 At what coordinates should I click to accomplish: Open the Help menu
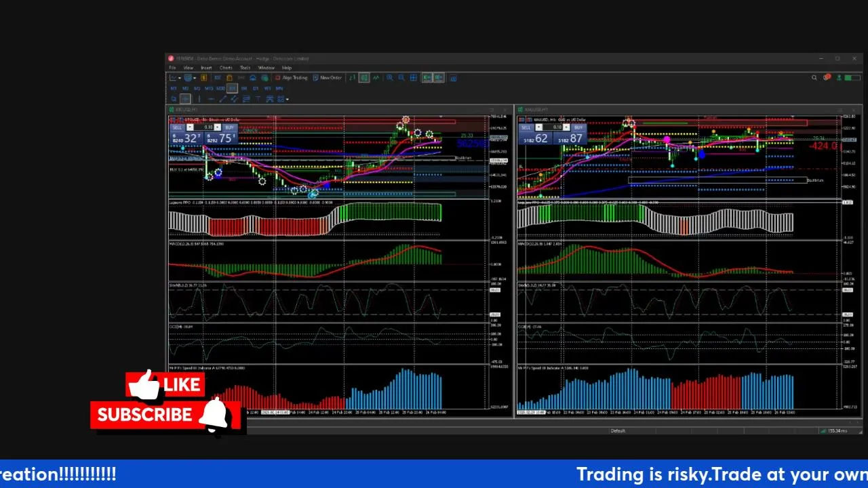pos(286,68)
